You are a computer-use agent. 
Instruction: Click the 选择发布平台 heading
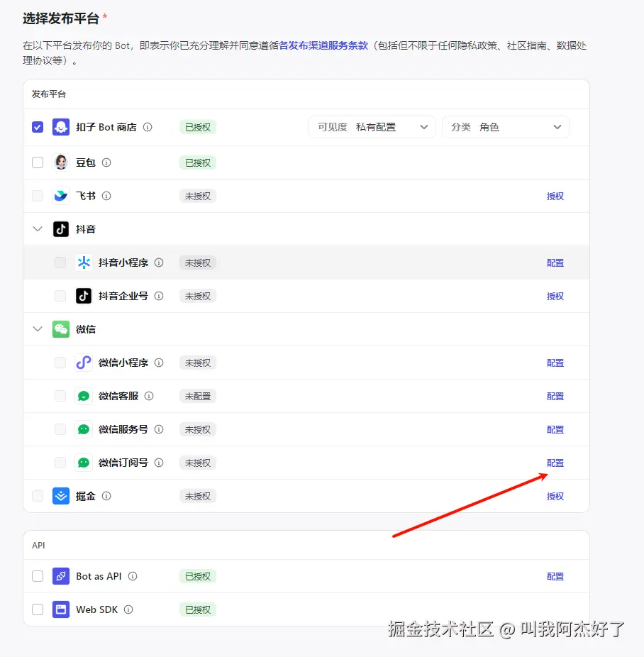tap(61, 18)
